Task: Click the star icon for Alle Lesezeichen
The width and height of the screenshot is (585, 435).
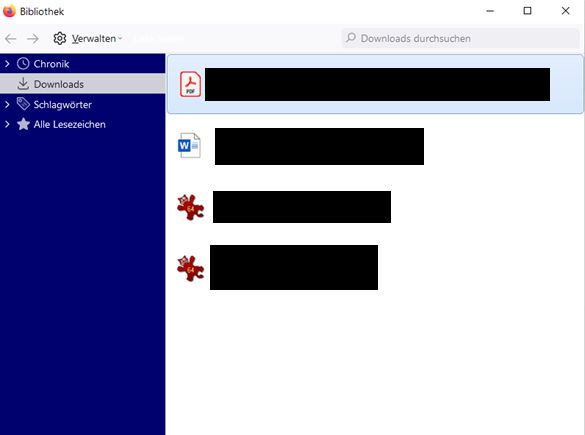Action: [23, 124]
